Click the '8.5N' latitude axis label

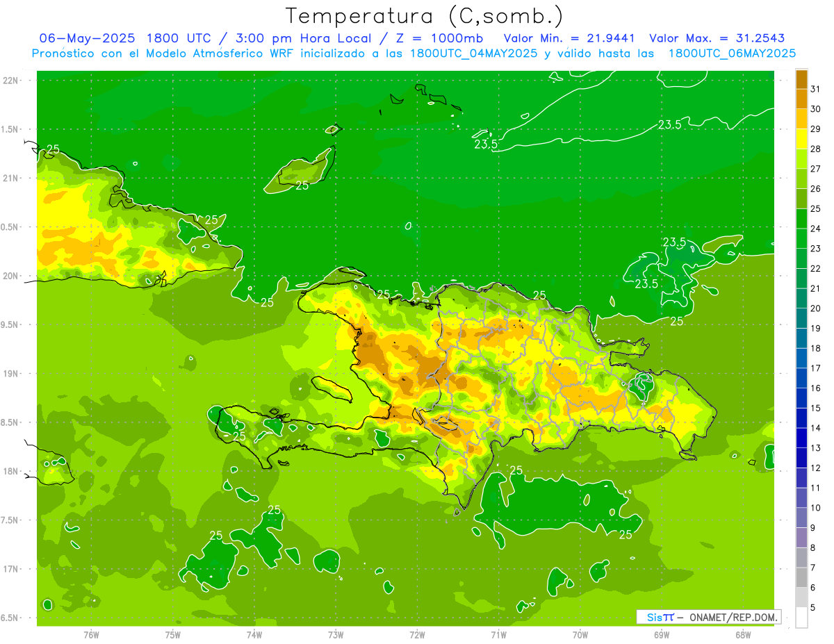10,422
